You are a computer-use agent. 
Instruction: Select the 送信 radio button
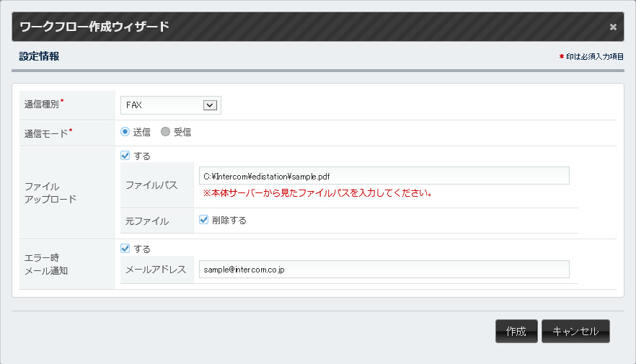tap(125, 133)
